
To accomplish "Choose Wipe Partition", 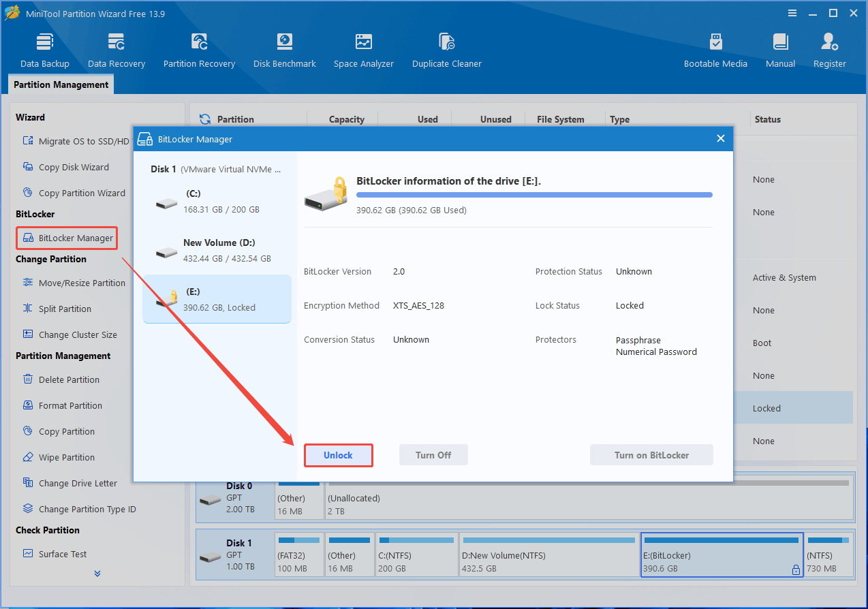I will click(59, 457).
